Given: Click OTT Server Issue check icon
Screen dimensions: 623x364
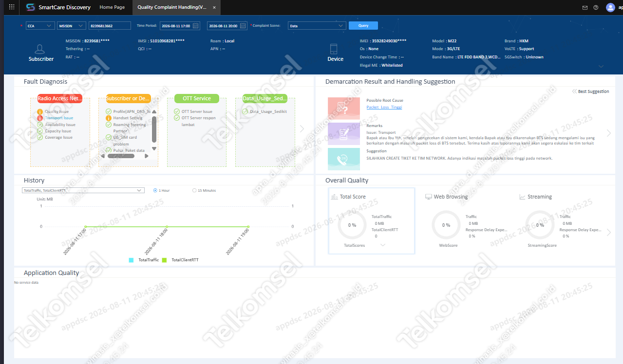Looking at the screenshot, I should (x=177, y=111).
